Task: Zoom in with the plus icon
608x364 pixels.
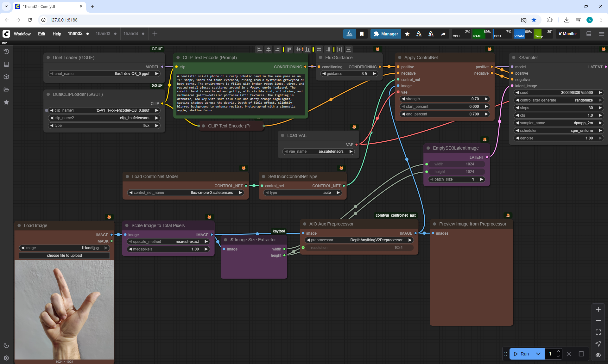Action: click(x=598, y=309)
